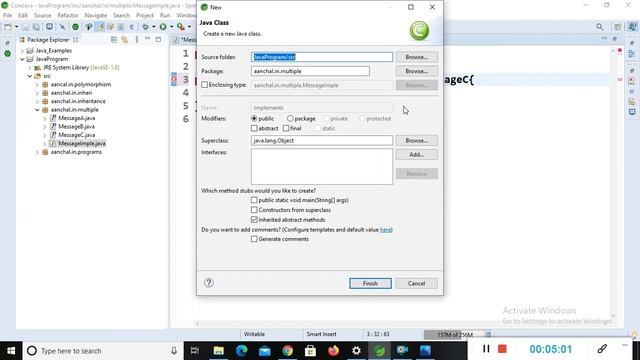
Task: Click the New wizard toolbar icon
Action: tap(8, 27)
